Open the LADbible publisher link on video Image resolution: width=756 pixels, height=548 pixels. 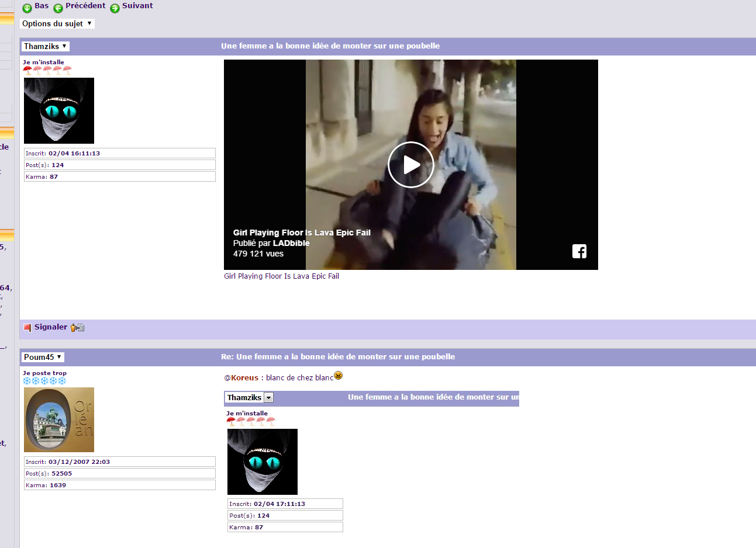tap(291, 243)
